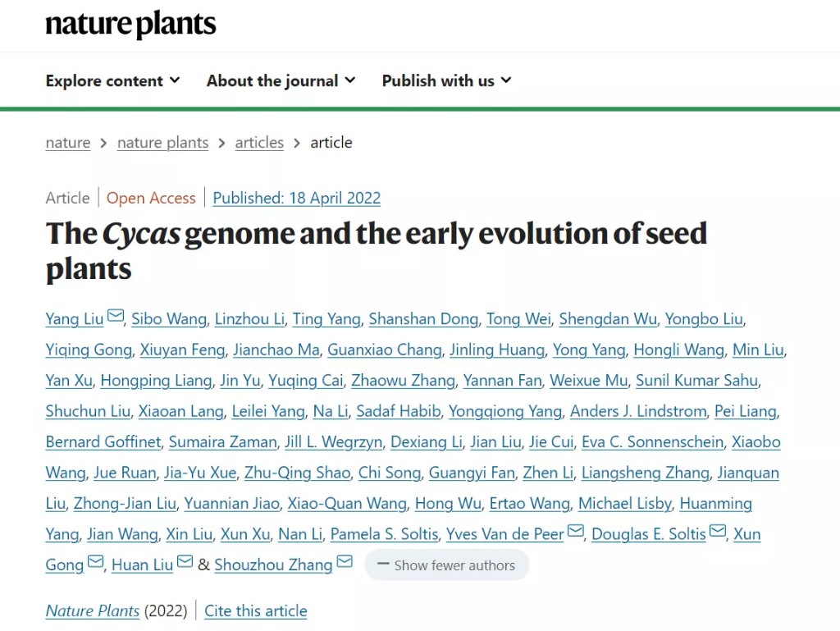The height and width of the screenshot is (631, 840).
Task: Open author Sibo Wang's details
Action: click(x=169, y=319)
